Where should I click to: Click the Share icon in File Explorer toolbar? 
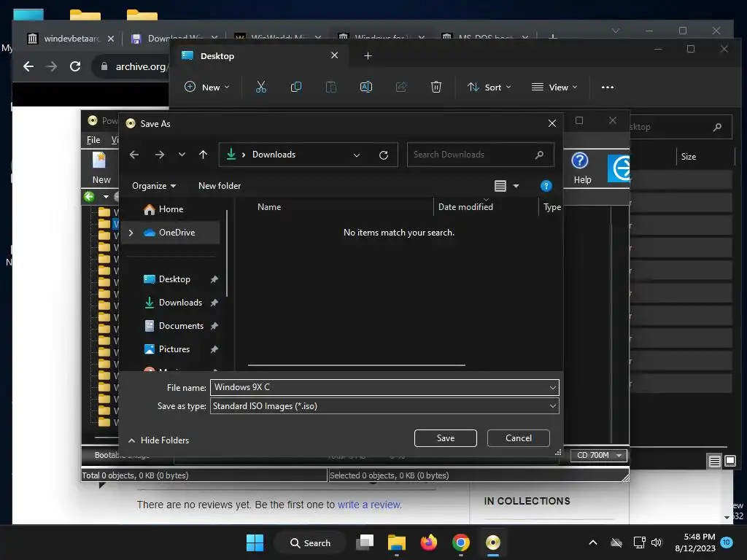[401, 87]
